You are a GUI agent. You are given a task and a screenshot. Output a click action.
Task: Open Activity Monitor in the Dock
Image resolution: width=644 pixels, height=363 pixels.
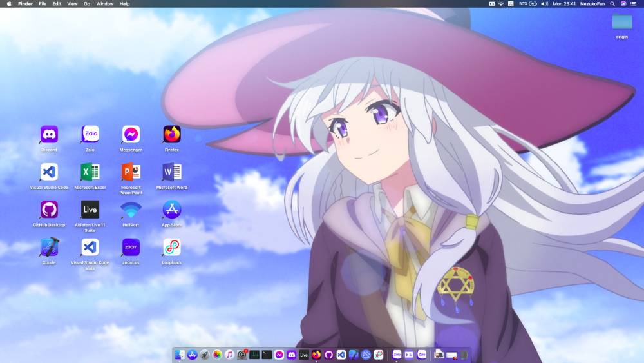click(x=254, y=355)
